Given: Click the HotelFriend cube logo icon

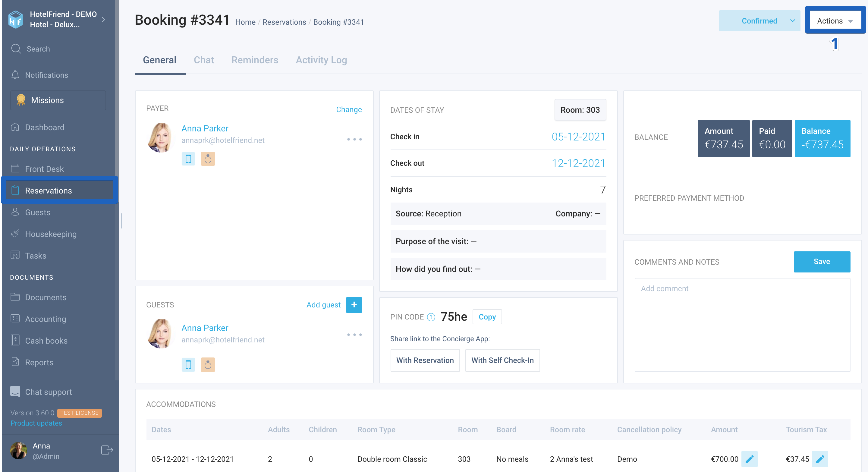Looking at the screenshot, I should coord(15,19).
